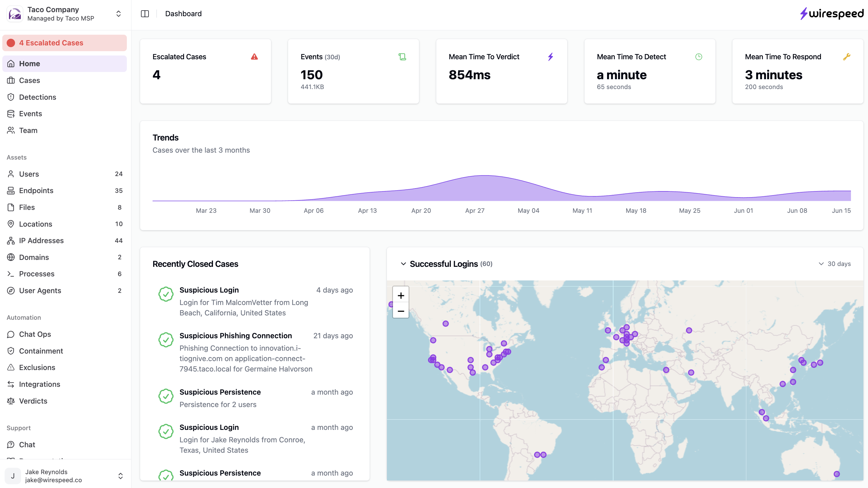Viewport: 868px width, 488px height.
Task: Click the green check on Suspicious Persistence case
Action: click(x=166, y=396)
